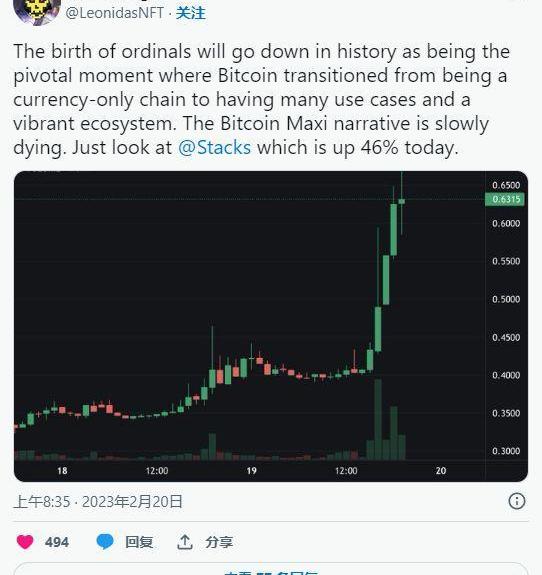Click the 19 date marker on time axis
542x575 pixels.
(252, 470)
